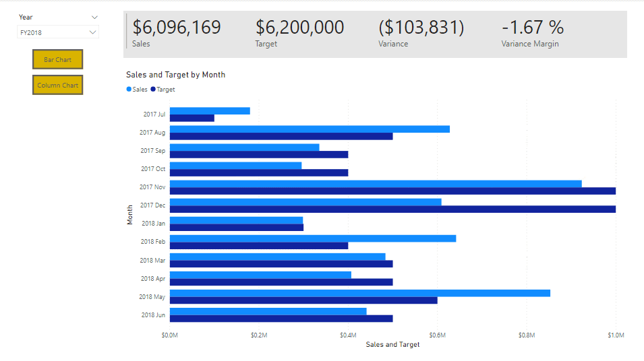Click the chevron beside the Year slicer header
The width and height of the screenshot is (644, 361).
coord(94,17)
